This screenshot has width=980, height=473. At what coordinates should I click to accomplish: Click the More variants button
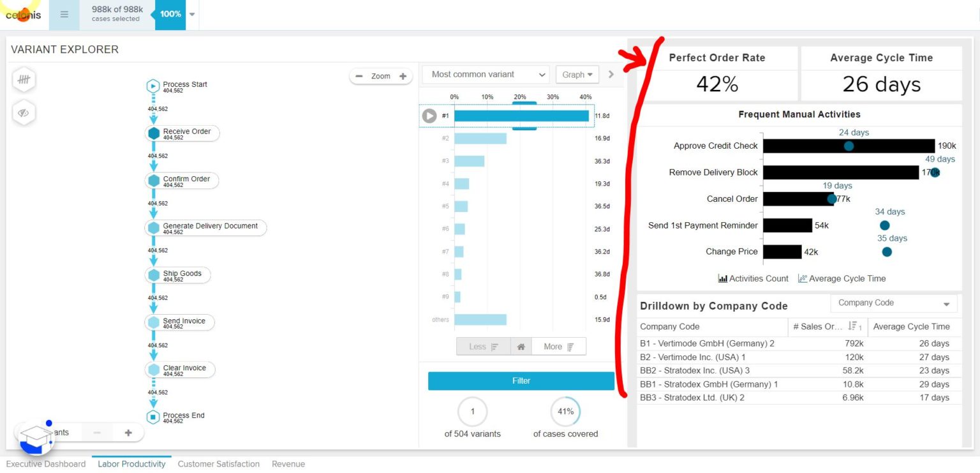558,347
